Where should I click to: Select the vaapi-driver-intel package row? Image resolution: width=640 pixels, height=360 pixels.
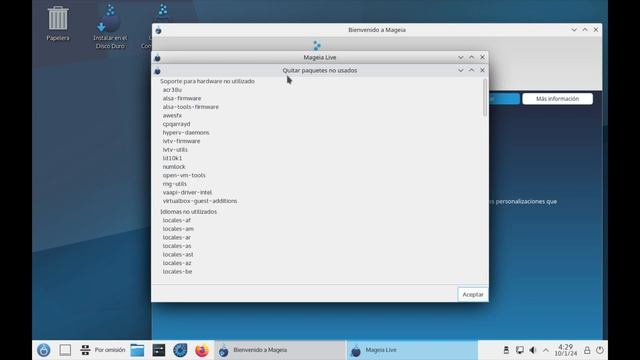[x=187, y=193]
